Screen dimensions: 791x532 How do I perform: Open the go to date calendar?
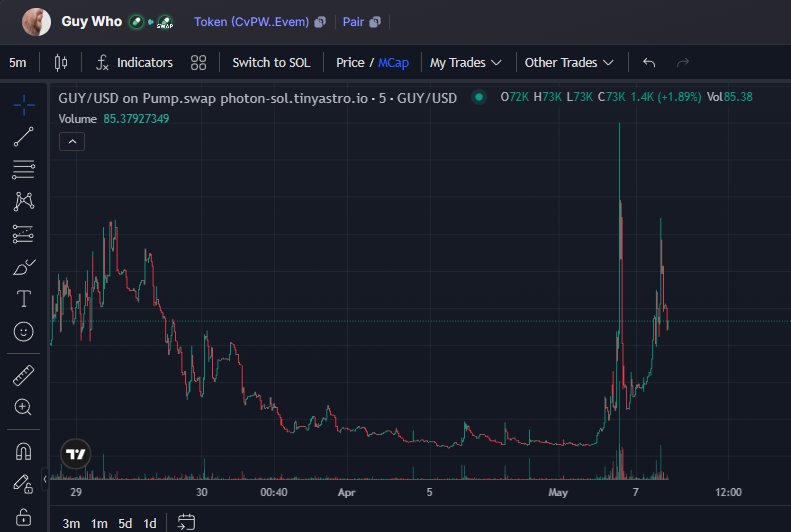click(186, 522)
